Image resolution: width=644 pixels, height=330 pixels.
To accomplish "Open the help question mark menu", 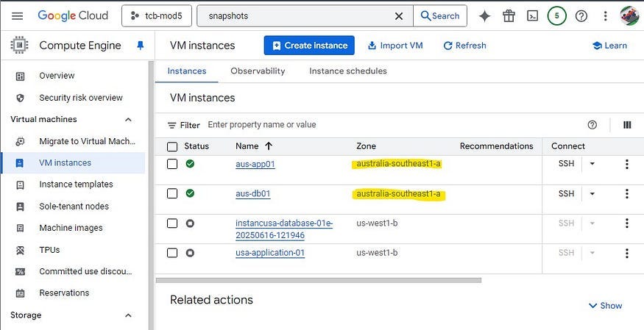I will pyautogui.click(x=581, y=16).
